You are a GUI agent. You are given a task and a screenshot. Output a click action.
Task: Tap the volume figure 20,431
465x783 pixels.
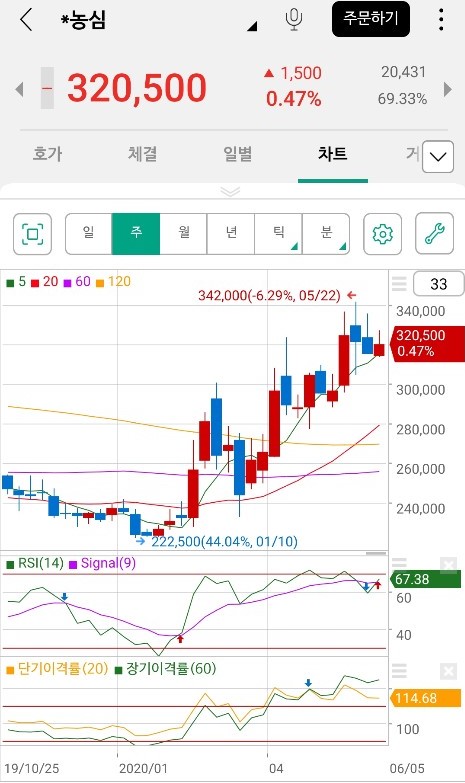[x=404, y=72]
